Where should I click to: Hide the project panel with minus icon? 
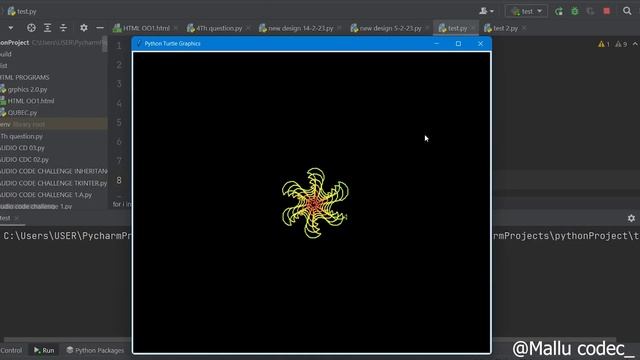(x=100, y=28)
